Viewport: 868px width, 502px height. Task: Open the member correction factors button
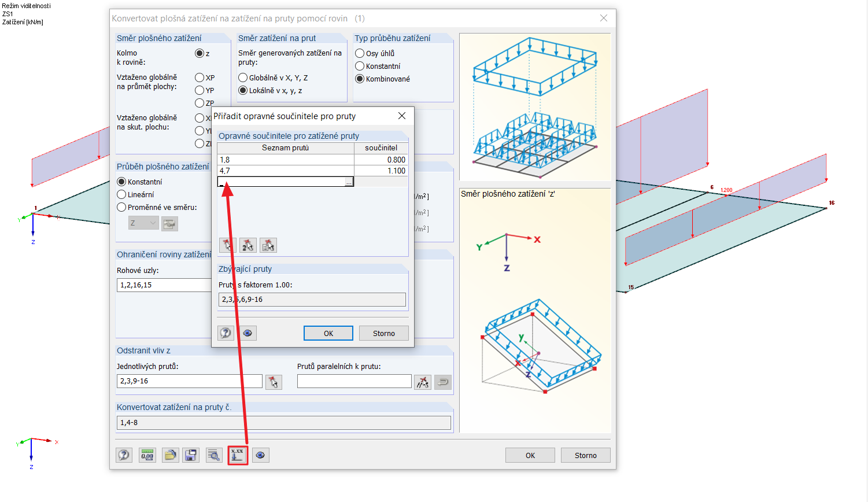(238, 455)
